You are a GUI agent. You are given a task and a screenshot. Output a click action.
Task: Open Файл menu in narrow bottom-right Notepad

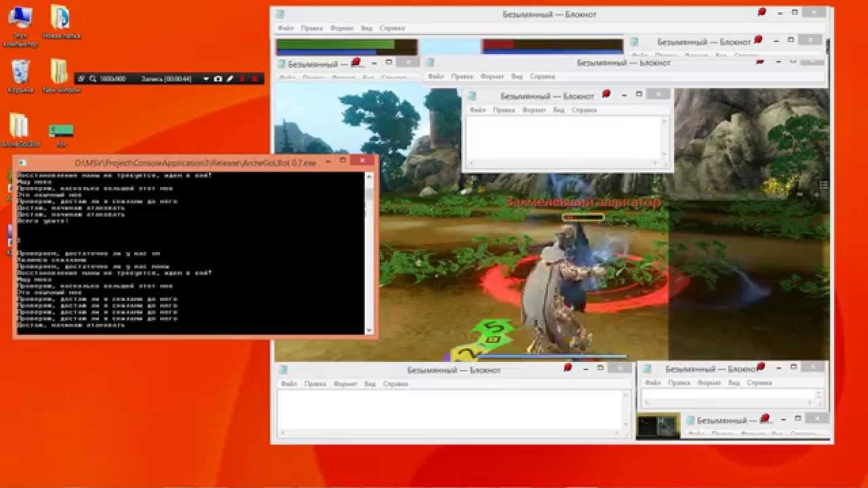pos(652,383)
